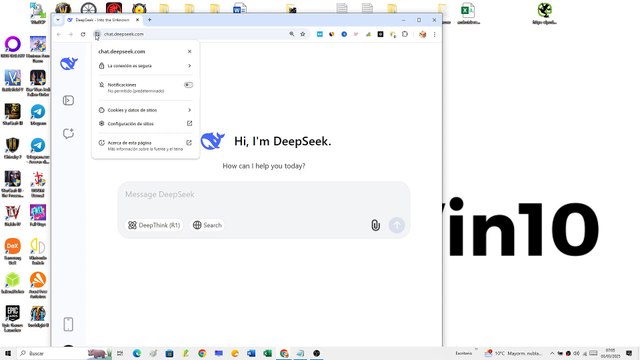640x360 pixels.
Task: Open the tab search dropdown arrow
Action: tap(58, 20)
